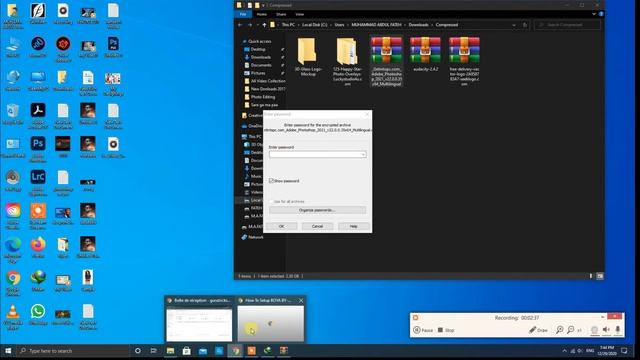Click the WinRAR icon on the taskbar

click(x=284, y=351)
